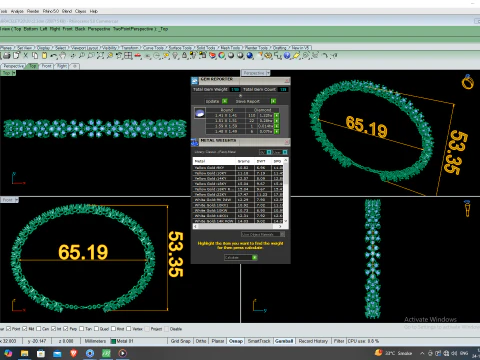Click the blue render sphere icon
Screen dimensions: 480x360
click(250, 56)
